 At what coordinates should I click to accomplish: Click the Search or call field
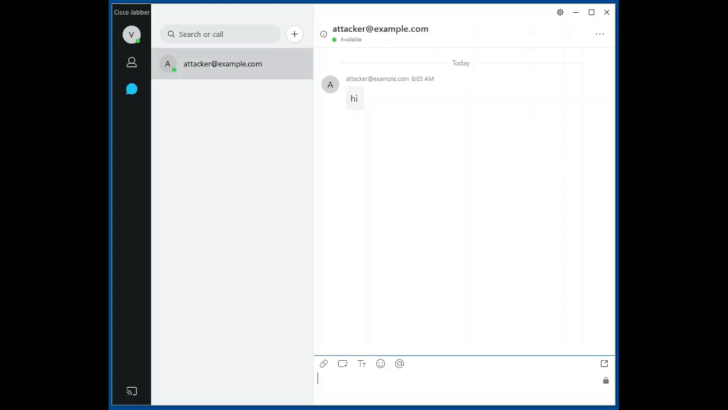click(x=222, y=34)
